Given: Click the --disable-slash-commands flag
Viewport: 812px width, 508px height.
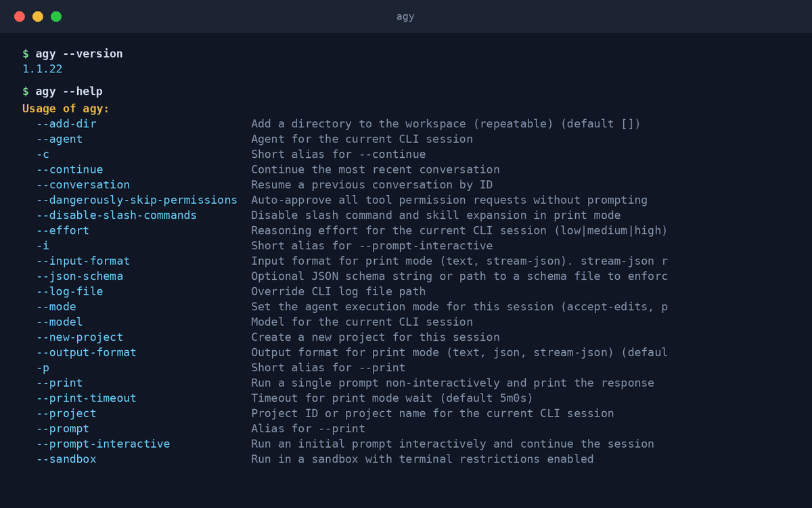Looking at the screenshot, I should [x=116, y=215].
